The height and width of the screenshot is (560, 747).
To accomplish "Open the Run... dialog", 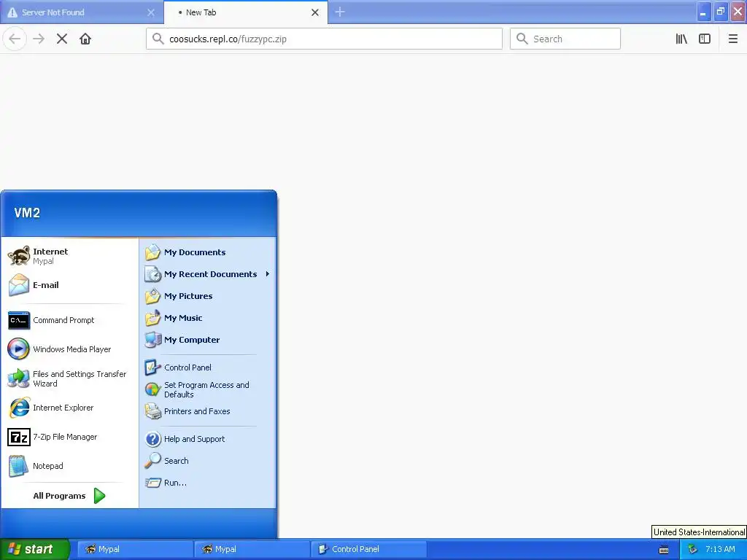I will (x=208, y=483).
